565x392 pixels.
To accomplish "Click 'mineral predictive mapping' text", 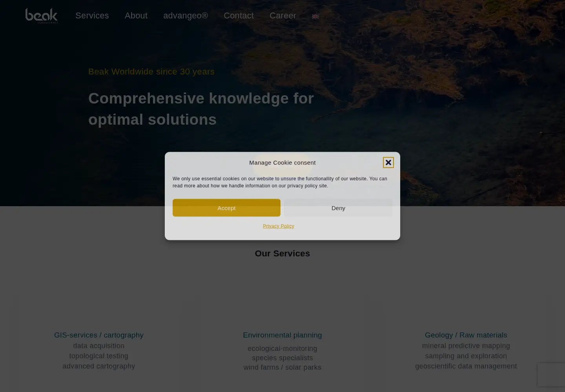I will click(x=466, y=346).
